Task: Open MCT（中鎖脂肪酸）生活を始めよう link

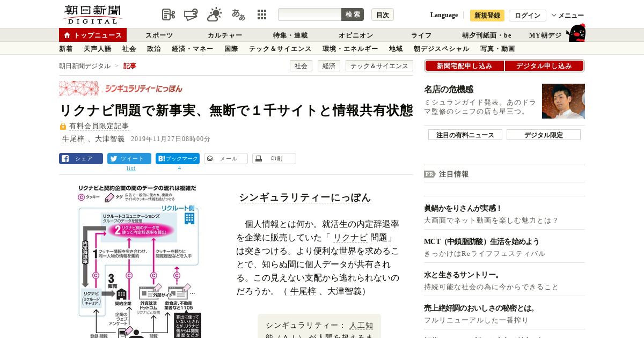Action: (x=481, y=241)
